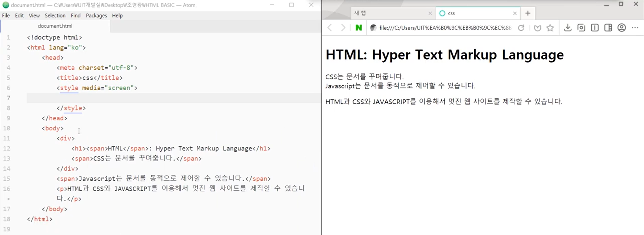This screenshot has height=235, width=644.
Task: Place cursor on empty line 7
Action: [x=150, y=98]
